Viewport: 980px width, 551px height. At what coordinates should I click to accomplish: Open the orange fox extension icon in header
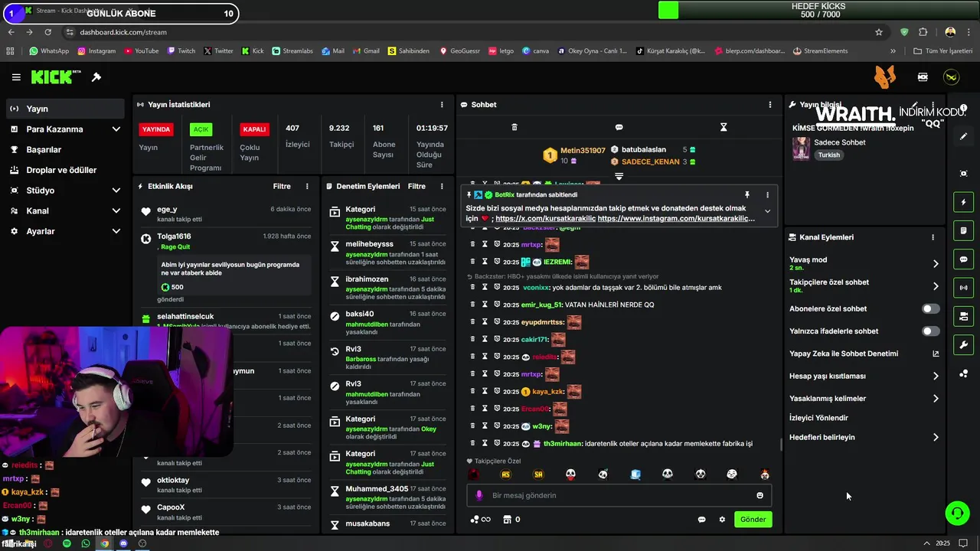point(885,77)
